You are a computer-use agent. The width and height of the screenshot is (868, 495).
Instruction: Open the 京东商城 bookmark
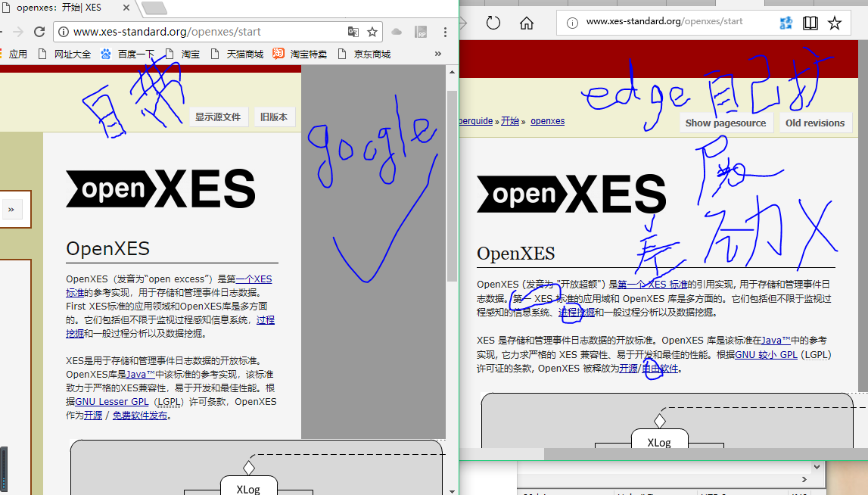364,54
